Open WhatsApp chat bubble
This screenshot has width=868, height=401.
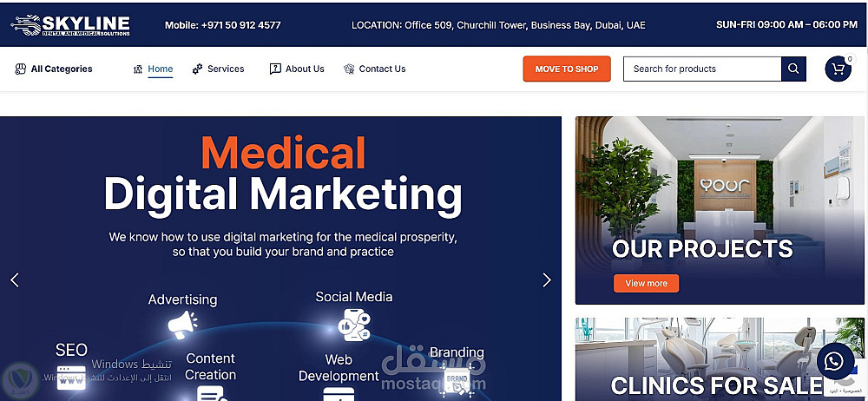835,361
